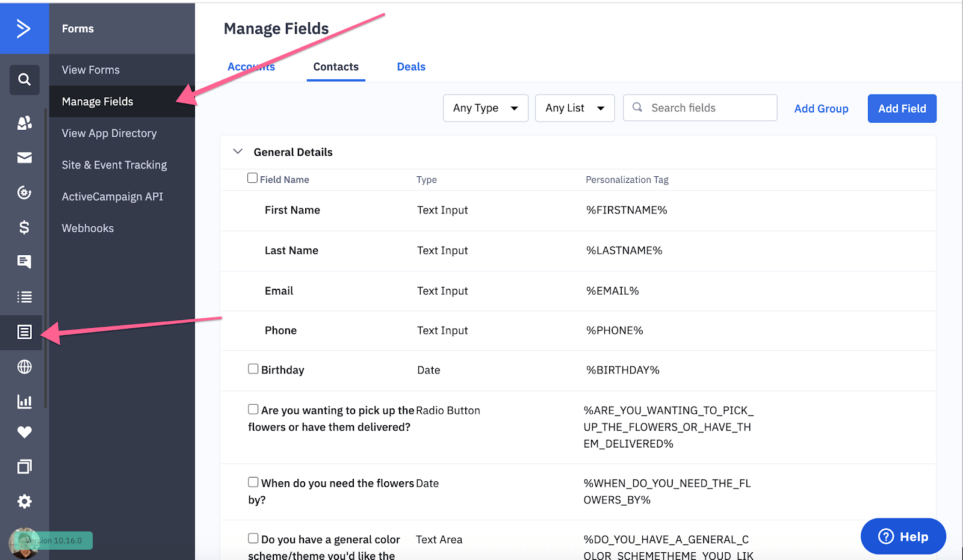Open the Any List dropdown
The height and width of the screenshot is (560, 963).
(574, 108)
